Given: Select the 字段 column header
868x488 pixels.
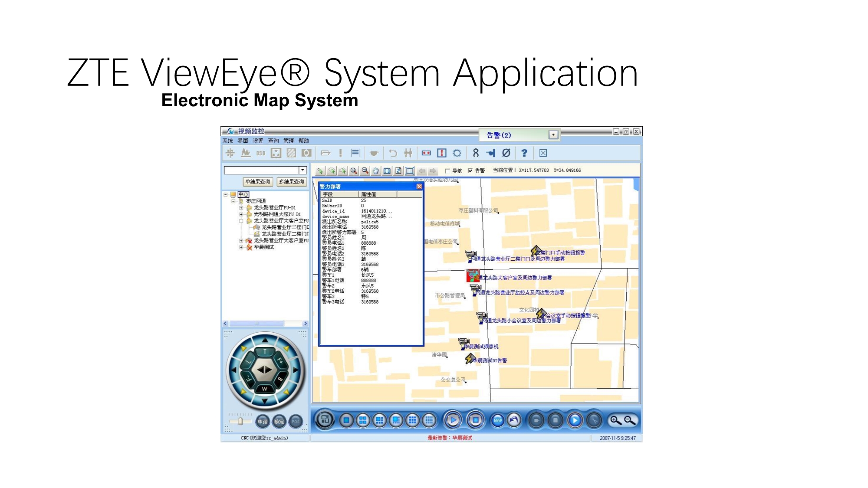Looking at the screenshot, I should click(x=340, y=194).
